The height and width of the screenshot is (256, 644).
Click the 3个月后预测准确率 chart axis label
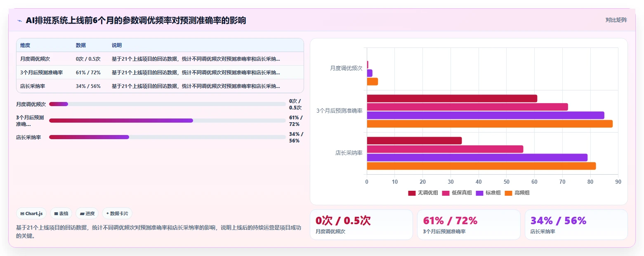pyautogui.click(x=340, y=111)
